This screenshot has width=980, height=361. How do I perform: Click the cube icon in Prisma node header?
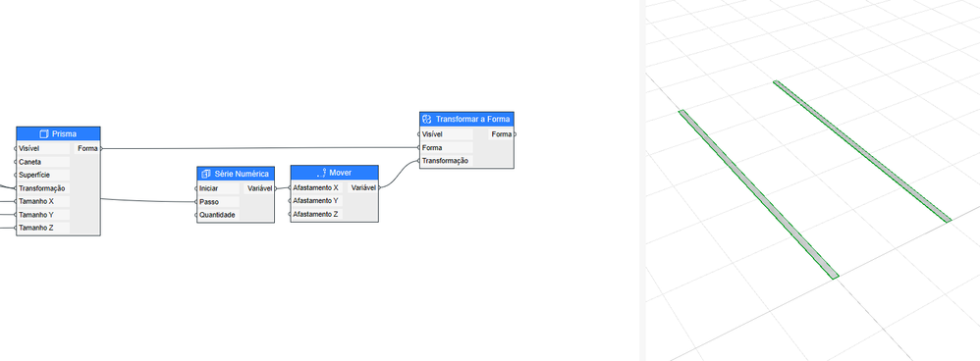pyautogui.click(x=44, y=133)
